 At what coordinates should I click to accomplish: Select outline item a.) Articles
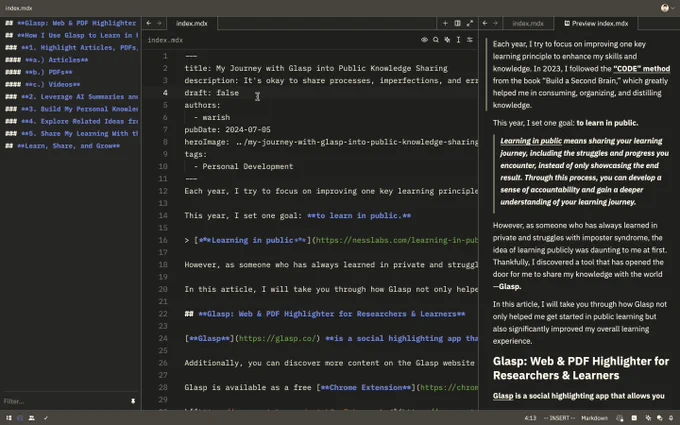coord(47,60)
